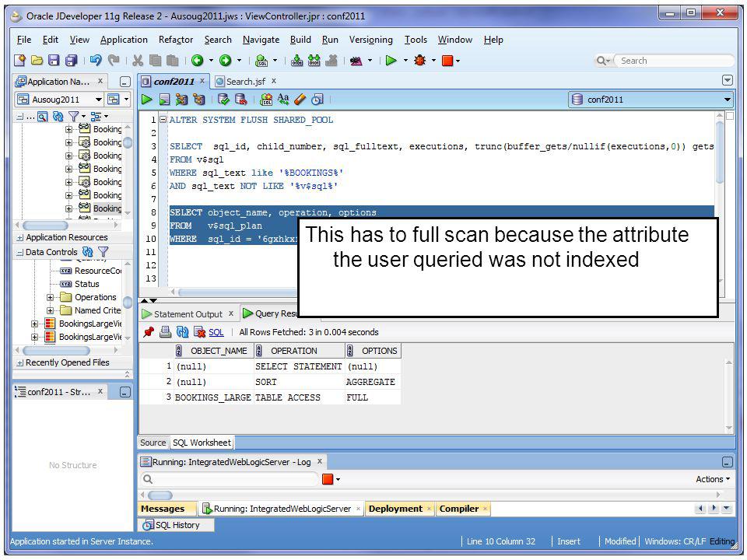Click the New file toolbar icon
This screenshot has width=747, height=560.
coord(19,61)
